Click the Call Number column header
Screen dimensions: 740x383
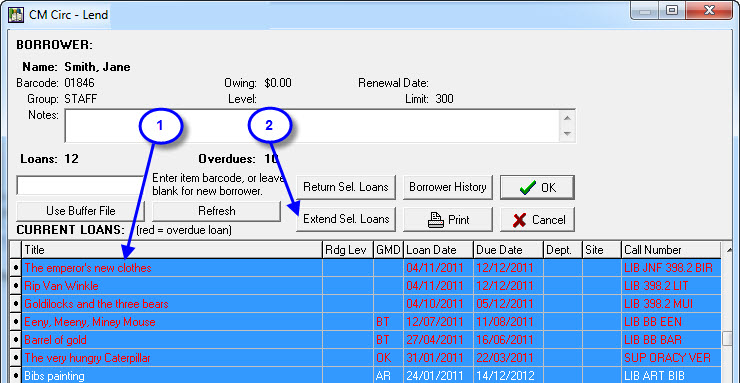tap(671, 250)
